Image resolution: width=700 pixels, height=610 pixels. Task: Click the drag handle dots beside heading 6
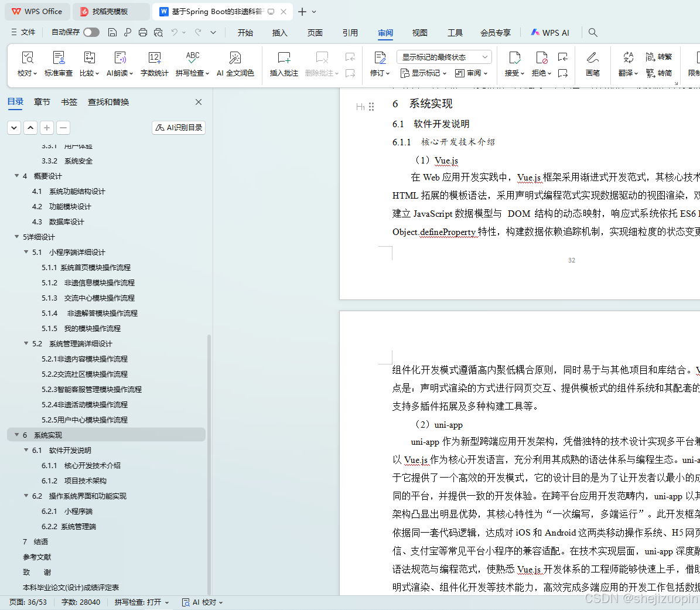371,107
